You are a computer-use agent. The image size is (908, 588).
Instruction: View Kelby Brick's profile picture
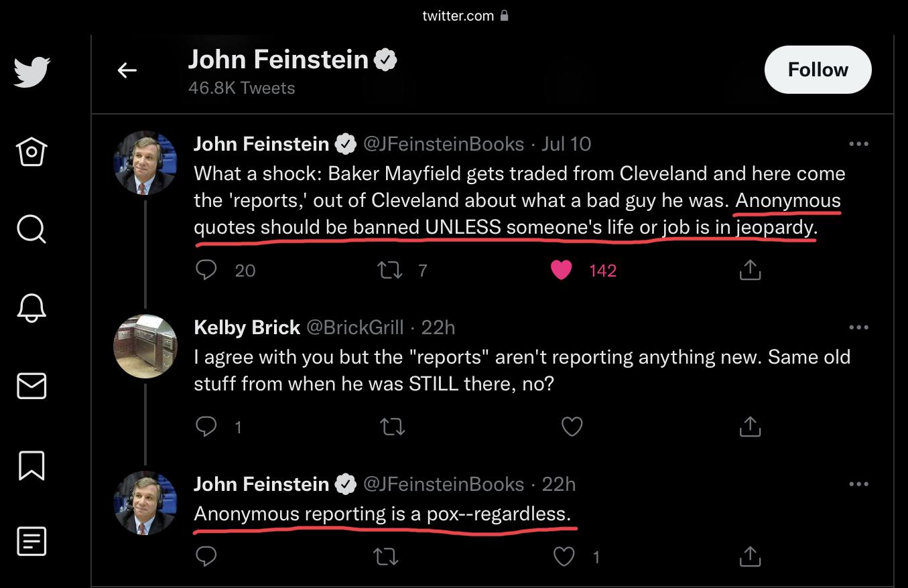145,346
